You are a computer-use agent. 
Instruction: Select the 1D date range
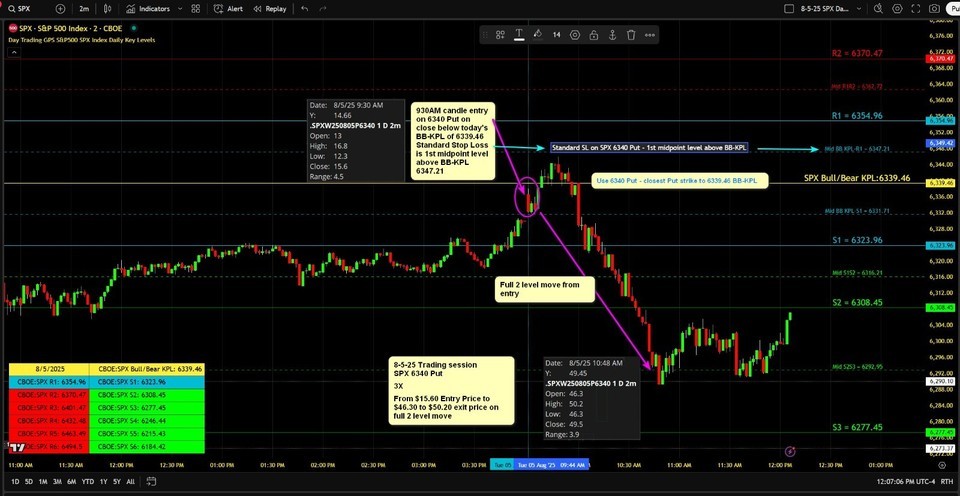coord(15,482)
